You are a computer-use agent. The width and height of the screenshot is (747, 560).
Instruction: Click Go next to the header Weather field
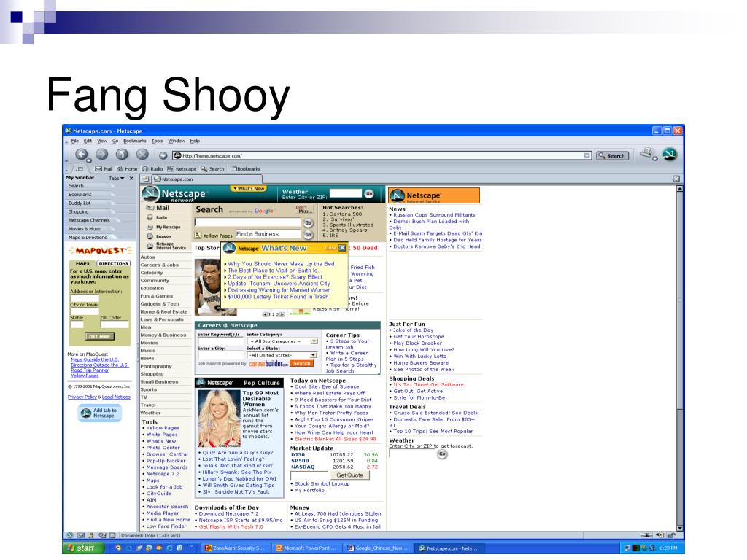click(x=369, y=194)
